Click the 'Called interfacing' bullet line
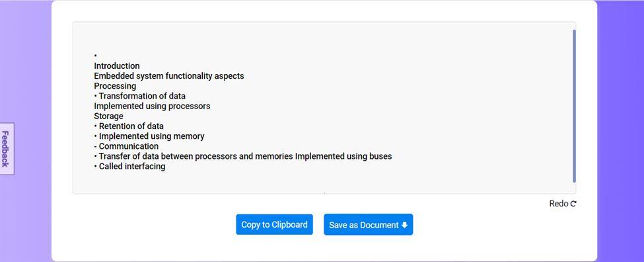644x262 pixels. pyautogui.click(x=129, y=166)
